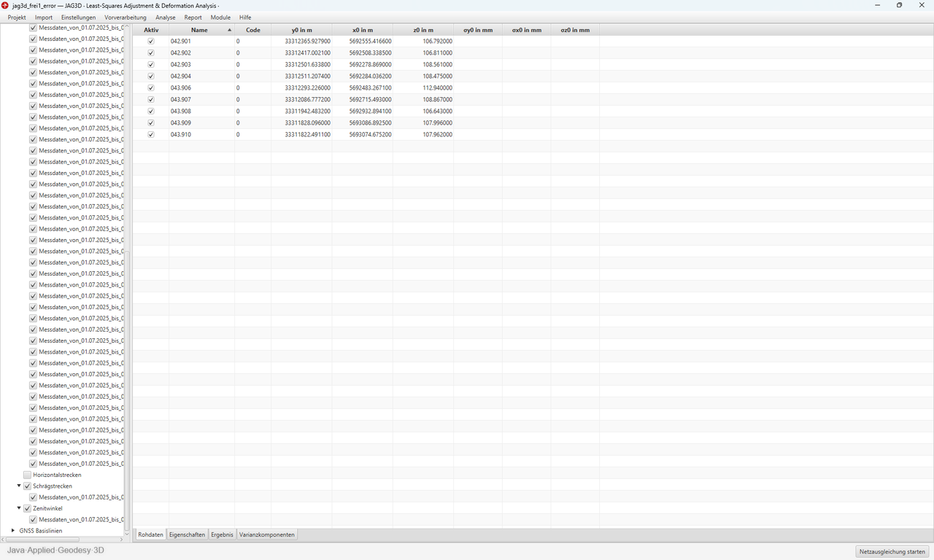Screen dimensions: 934x560
Task: Click the sort arrow in Name column header
Action: click(230, 30)
